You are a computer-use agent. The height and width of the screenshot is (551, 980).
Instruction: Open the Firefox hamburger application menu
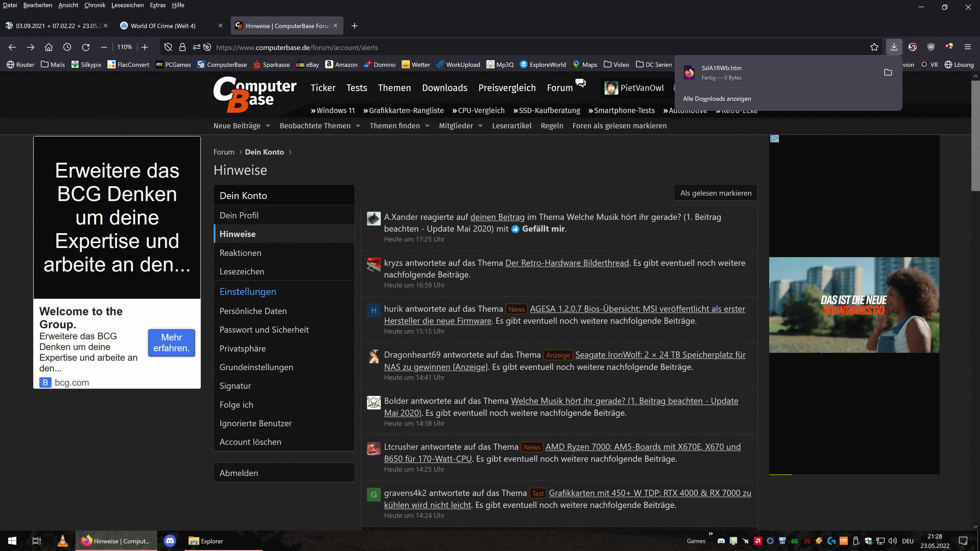pos(968,47)
